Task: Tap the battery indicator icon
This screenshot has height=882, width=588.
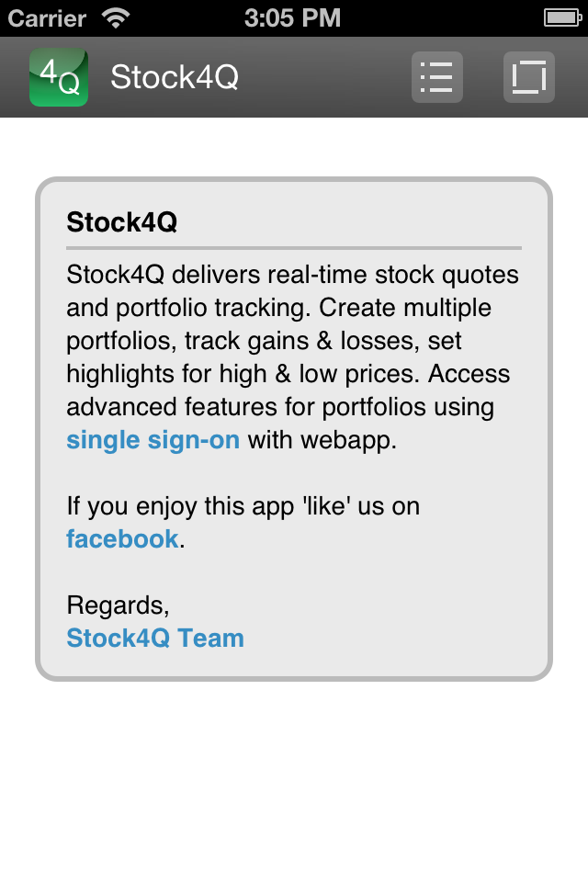Action: click(x=562, y=18)
